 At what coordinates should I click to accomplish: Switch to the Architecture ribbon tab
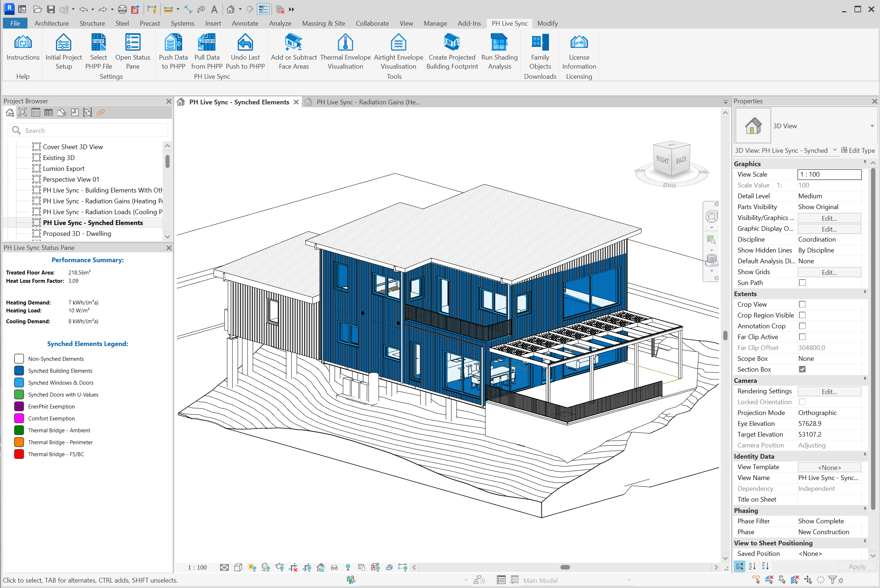point(51,23)
